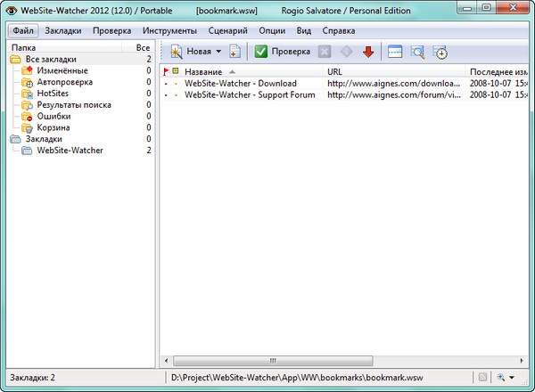
Task: Click the Название sort ascending arrow
Action: [232, 72]
